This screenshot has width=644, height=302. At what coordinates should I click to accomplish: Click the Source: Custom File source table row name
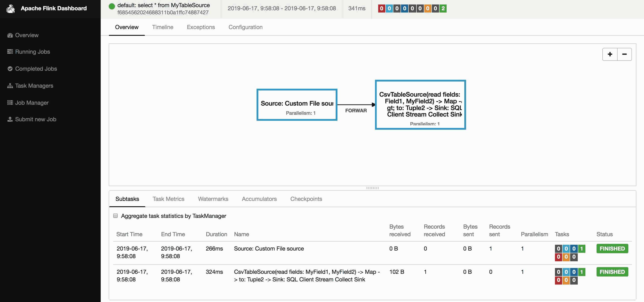point(269,249)
